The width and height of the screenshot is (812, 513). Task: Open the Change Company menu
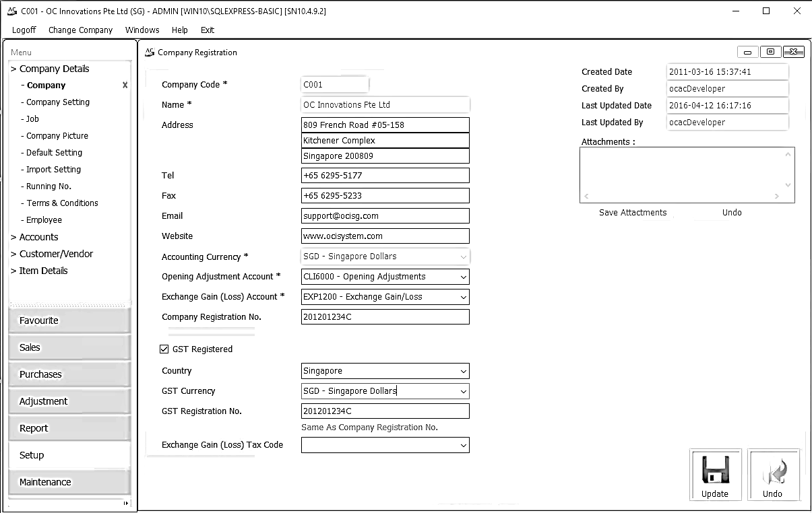tap(80, 30)
